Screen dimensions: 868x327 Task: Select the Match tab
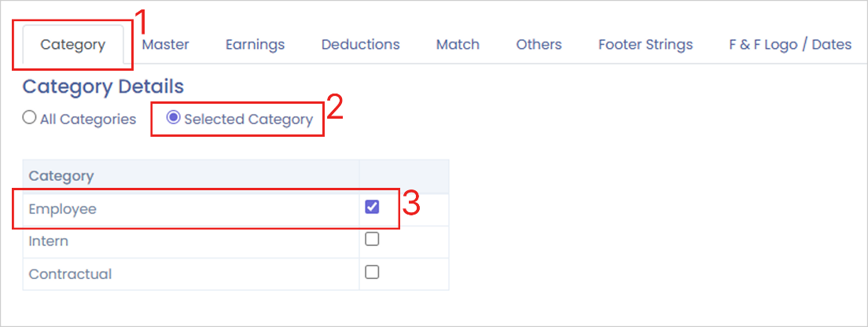click(x=458, y=45)
